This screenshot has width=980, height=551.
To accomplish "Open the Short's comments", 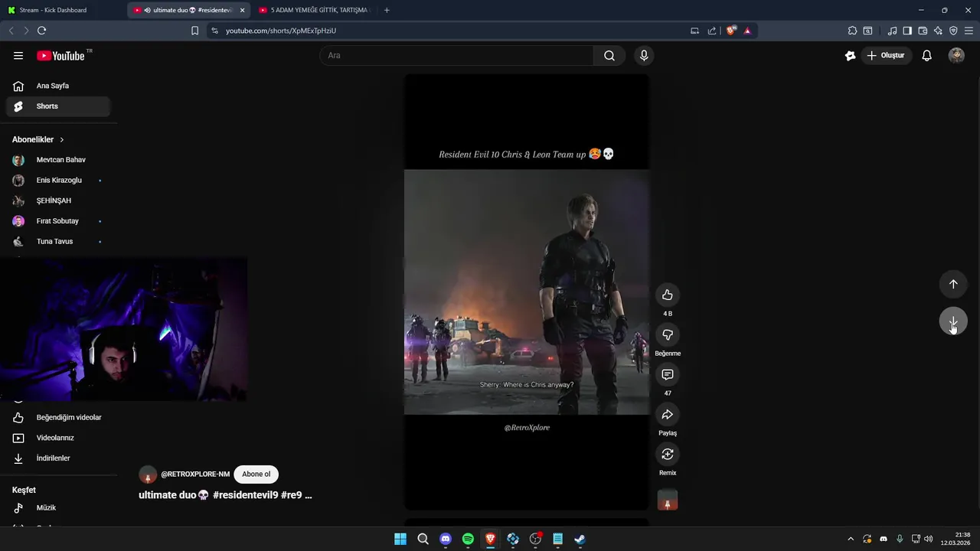I will [x=668, y=375].
